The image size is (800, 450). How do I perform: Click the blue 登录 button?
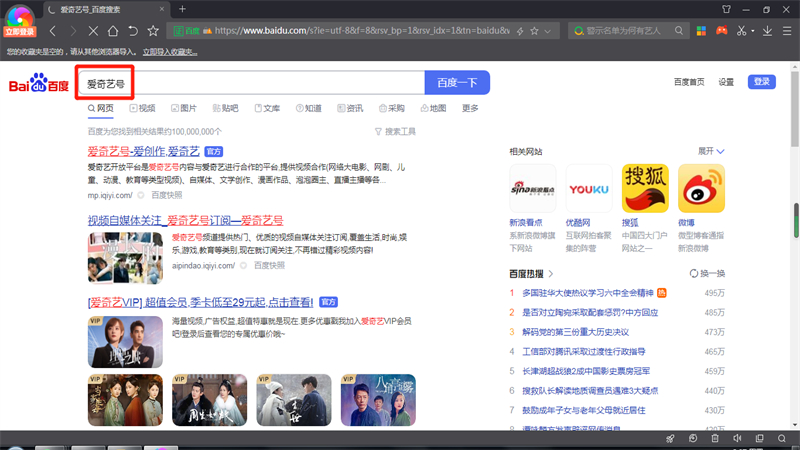762,82
